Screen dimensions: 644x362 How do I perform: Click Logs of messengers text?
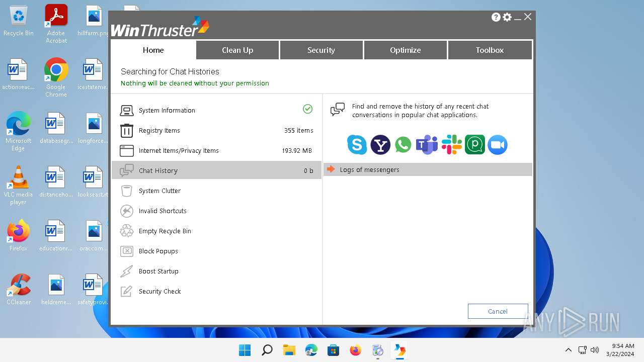(x=370, y=170)
